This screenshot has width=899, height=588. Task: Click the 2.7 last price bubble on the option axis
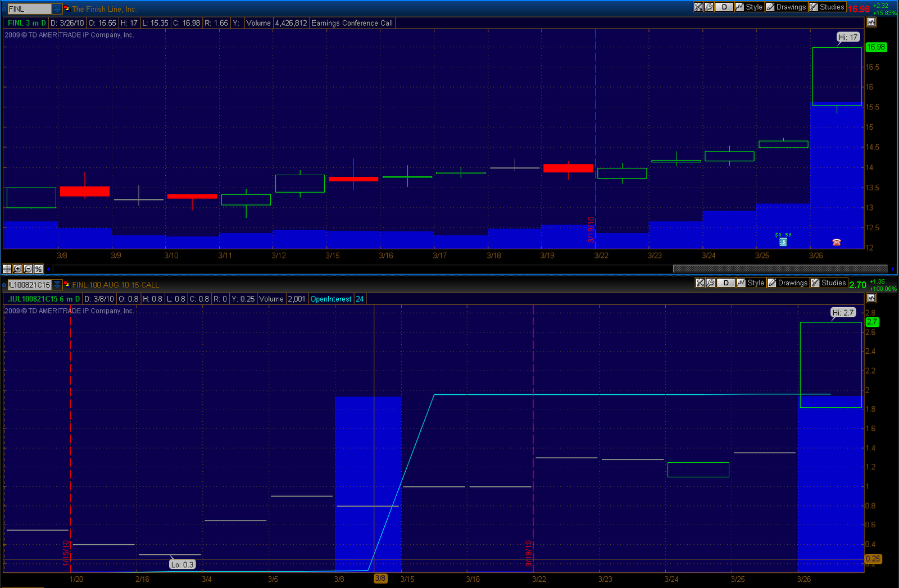click(x=872, y=322)
